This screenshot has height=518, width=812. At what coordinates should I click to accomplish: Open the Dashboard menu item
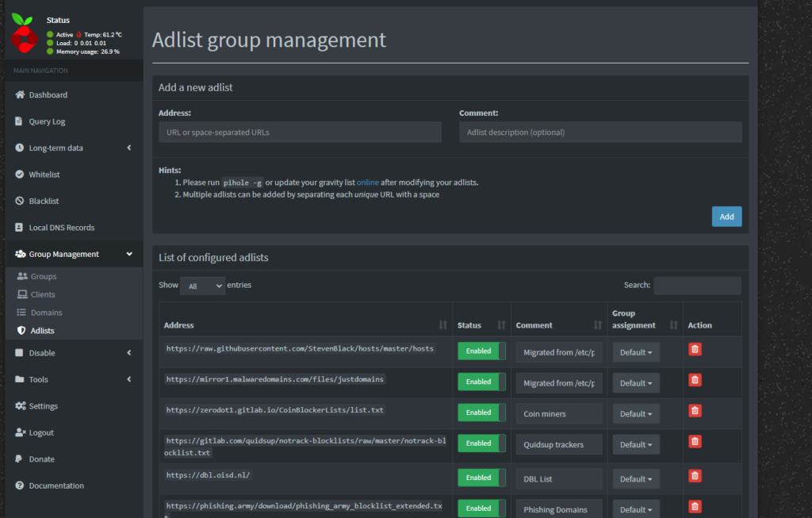pos(74,94)
